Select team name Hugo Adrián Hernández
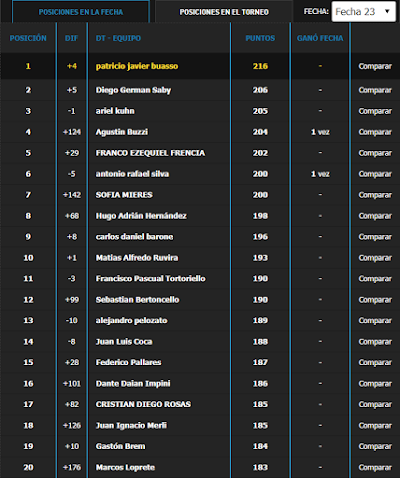Viewport: 400px width, 478px height. [141, 216]
